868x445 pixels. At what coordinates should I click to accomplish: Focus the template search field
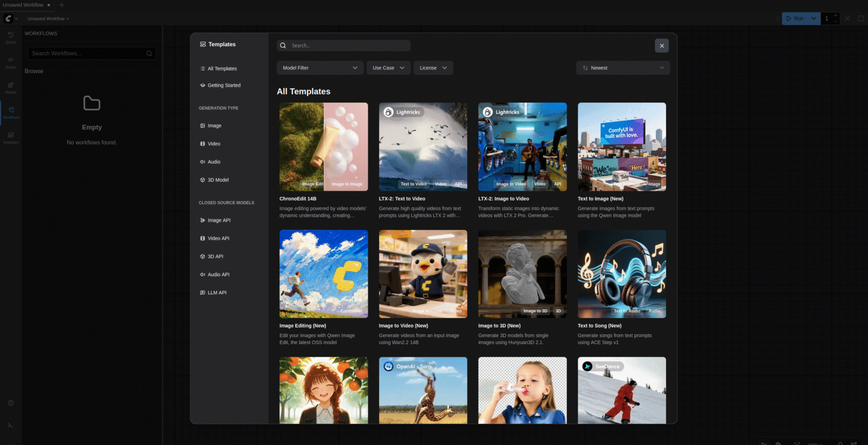[347, 46]
